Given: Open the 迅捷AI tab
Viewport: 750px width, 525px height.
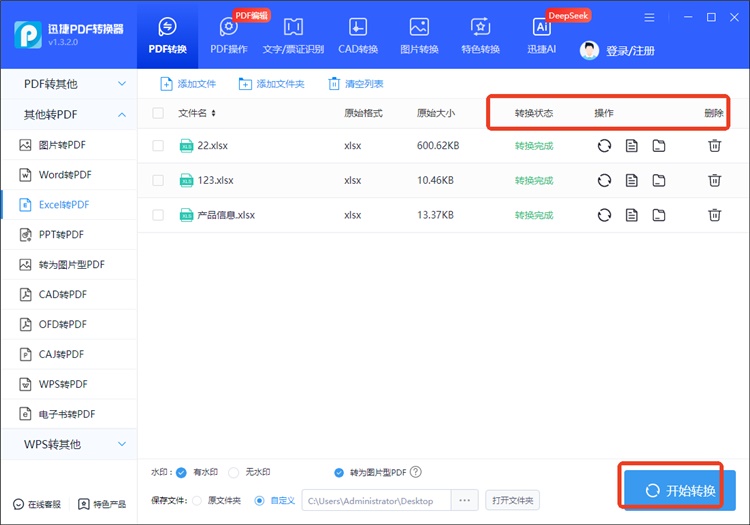Looking at the screenshot, I should coord(541,36).
